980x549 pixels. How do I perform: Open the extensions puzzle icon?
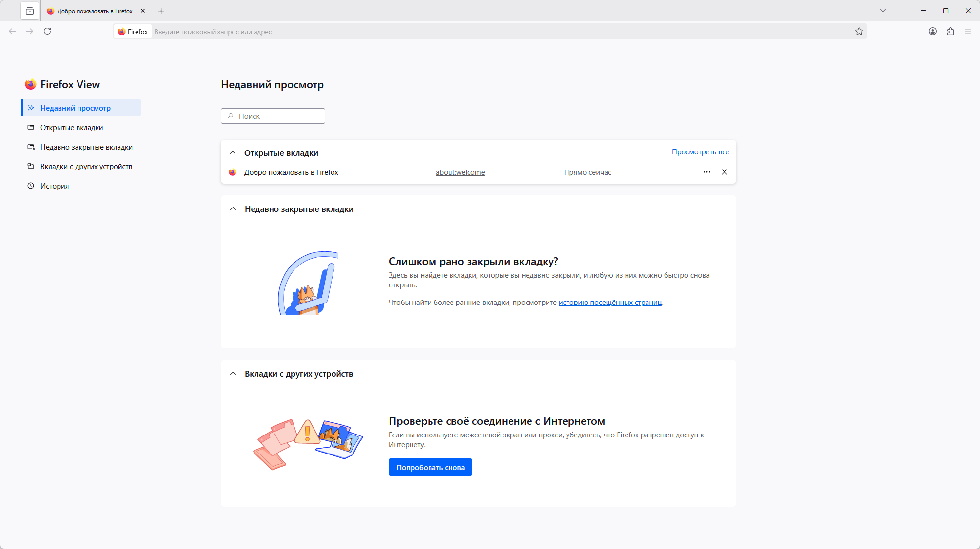[x=950, y=31]
